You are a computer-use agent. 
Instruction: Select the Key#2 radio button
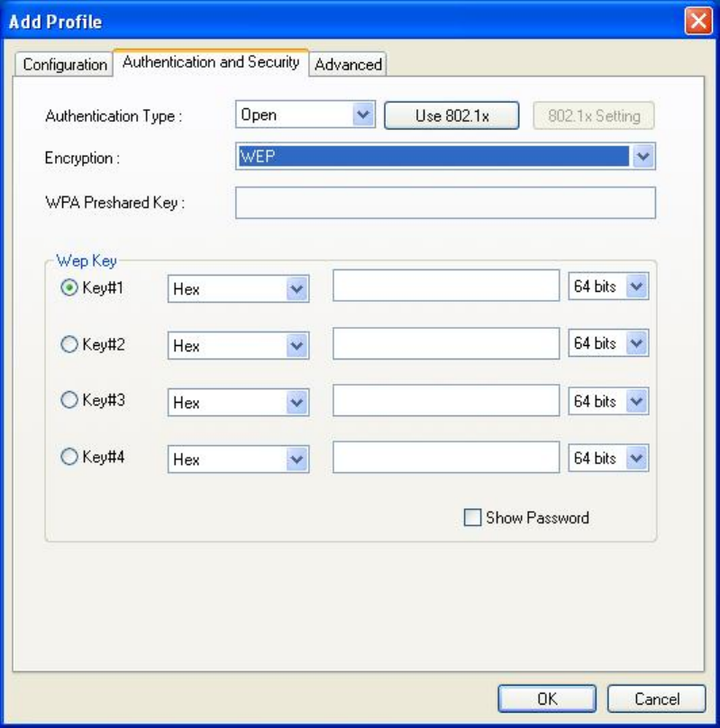(x=69, y=344)
